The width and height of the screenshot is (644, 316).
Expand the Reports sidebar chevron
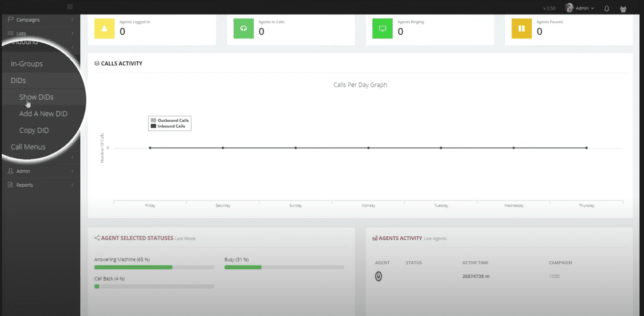73,185
